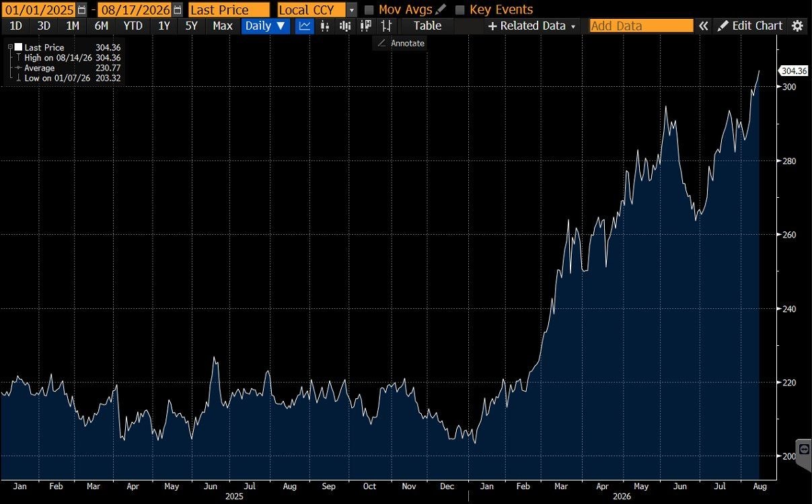Select the 6M range tab
The height and width of the screenshot is (504, 812).
[x=101, y=26]
